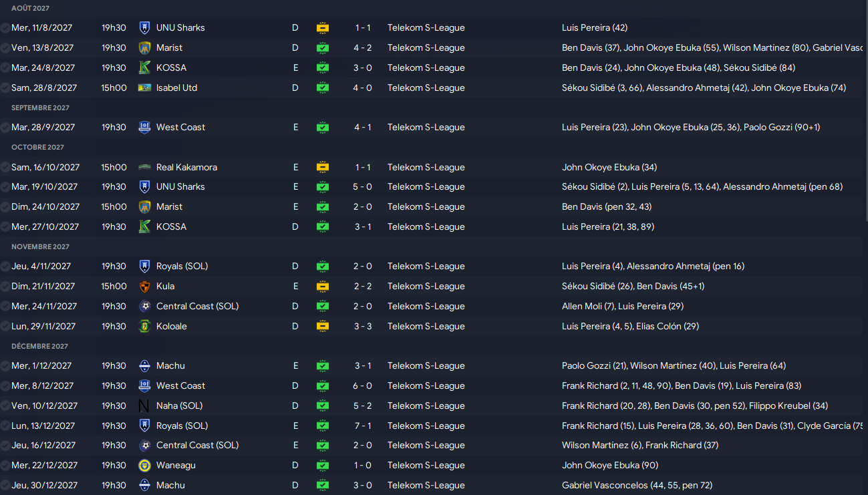Screen dimensions: 868x495
Task: Toggle check circle beside Mer, 11/8/2027
Action: [5, 27]
